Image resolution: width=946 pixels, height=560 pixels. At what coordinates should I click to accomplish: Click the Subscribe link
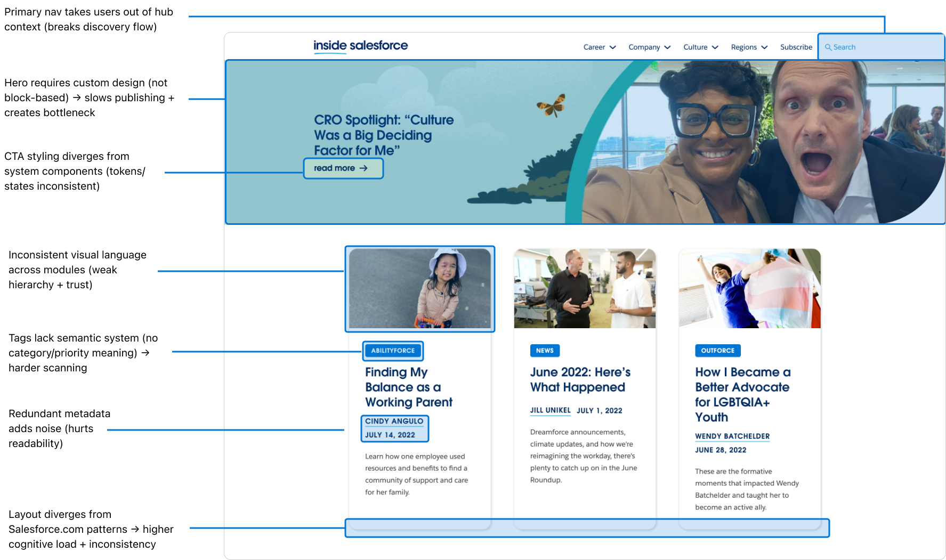796,47
